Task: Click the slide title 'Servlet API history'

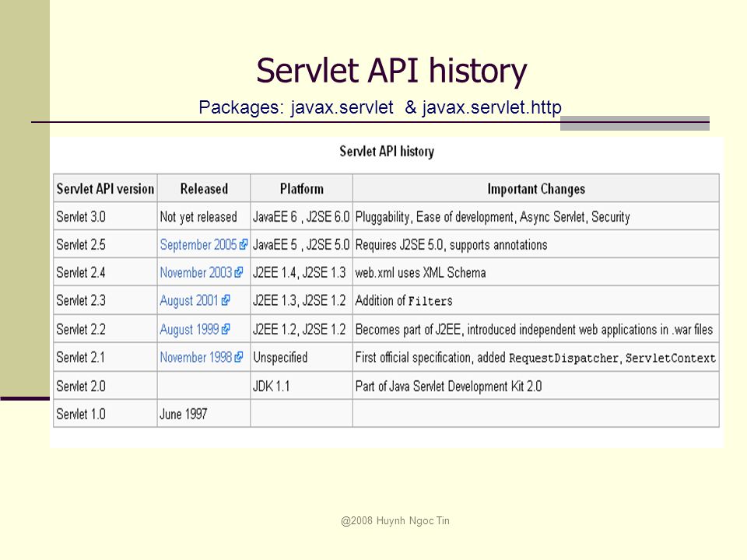Action: pyautogui.click(x=391, y=72)
